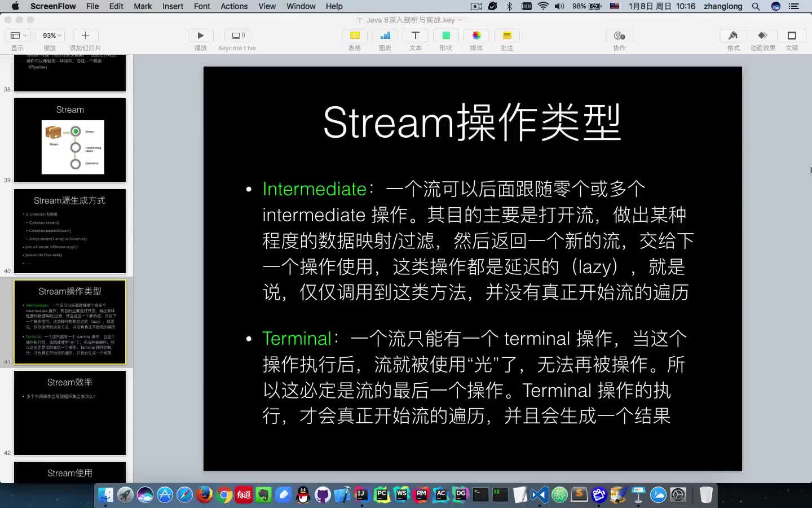The image size is (812, 508).
Task: Open the Bluetooth status menu
Action: coord(509,6)
